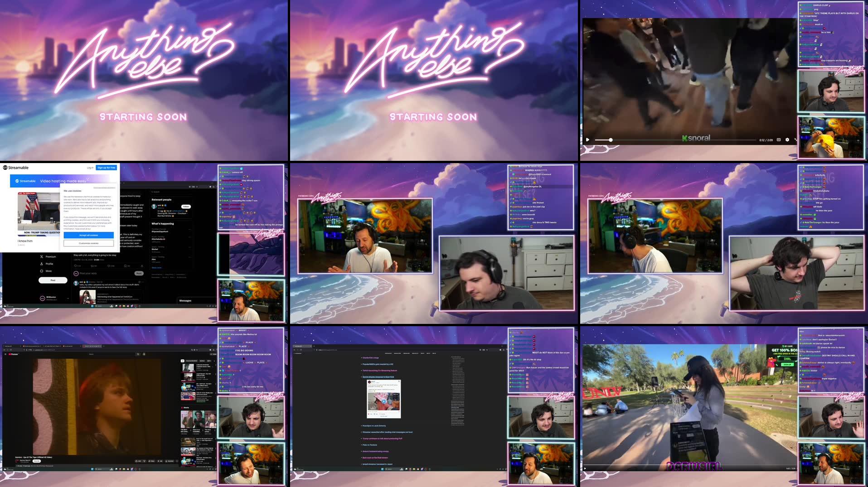Click the Streamable Log in link

click(x=90, y=168)
